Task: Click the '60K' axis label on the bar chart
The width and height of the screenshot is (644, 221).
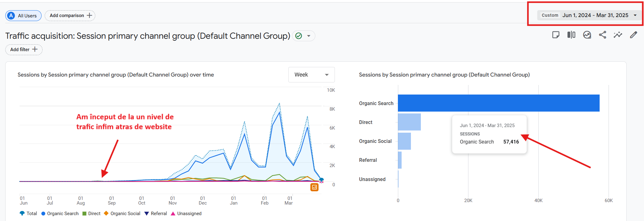Action: pyautogui.click(x=609, y=201)
